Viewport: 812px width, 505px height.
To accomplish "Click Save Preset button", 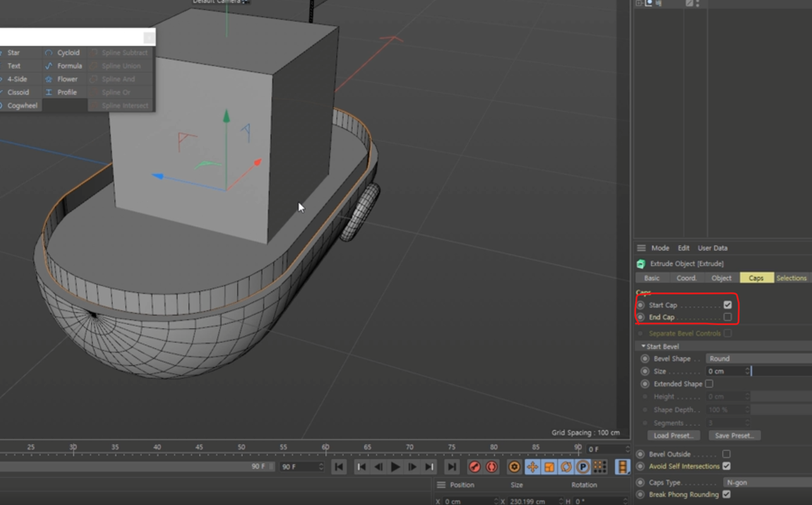I will 734,436.
